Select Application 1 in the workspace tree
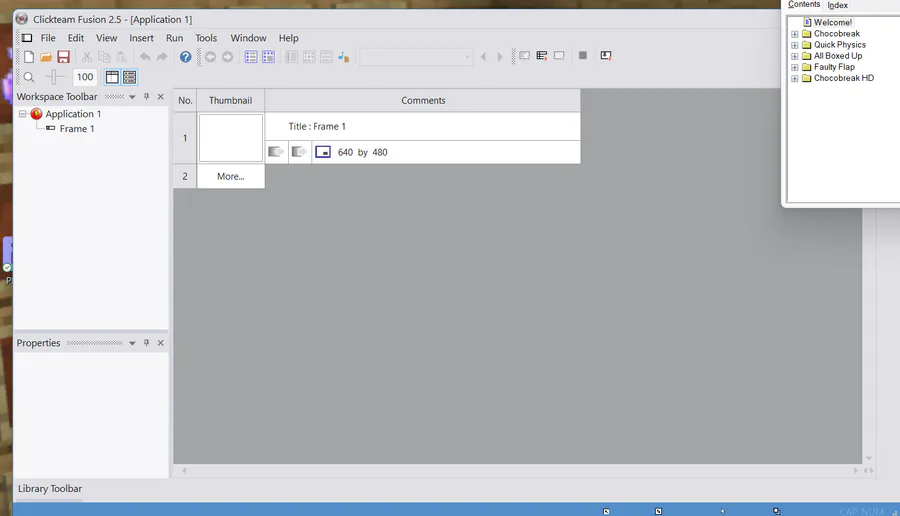 [x=73, y=114]
